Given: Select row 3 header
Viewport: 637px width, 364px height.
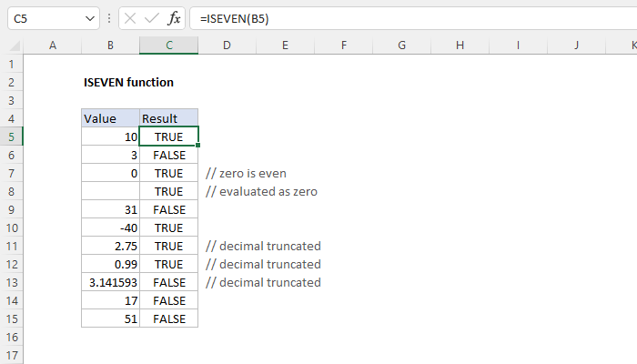Looking at the screenshot, I should pyautogui.click(x=11, y=100).
